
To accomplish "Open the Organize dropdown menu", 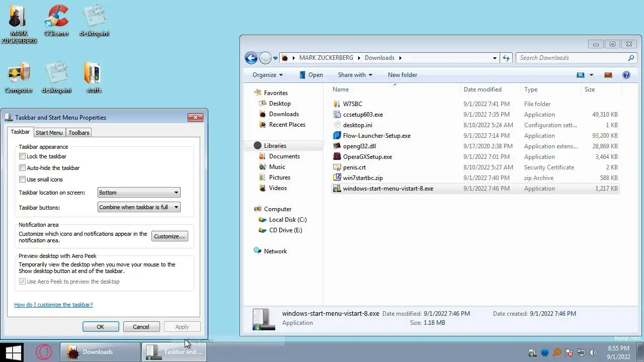I will pos(268,75).
